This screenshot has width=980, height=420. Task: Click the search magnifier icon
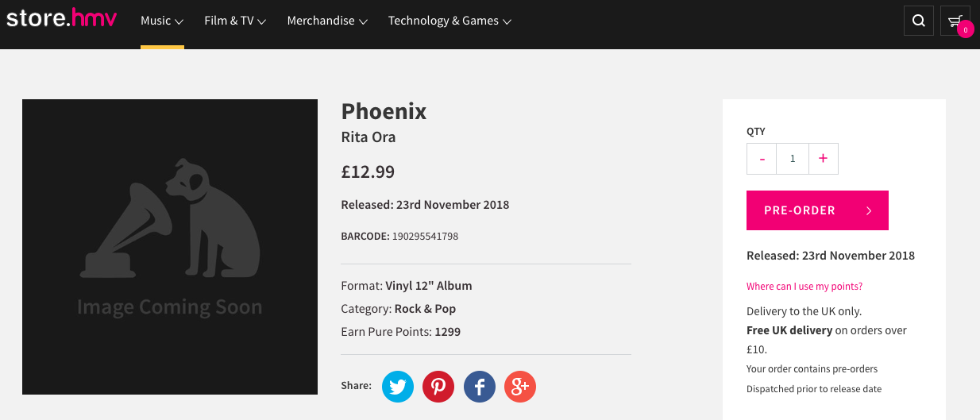pos(919,21)
